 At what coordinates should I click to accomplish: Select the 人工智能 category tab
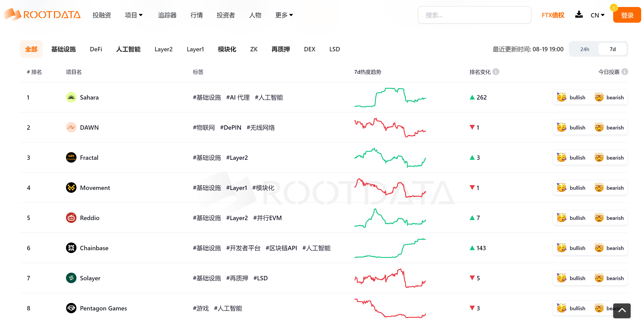pyautogui.click(x=128, y=49)
